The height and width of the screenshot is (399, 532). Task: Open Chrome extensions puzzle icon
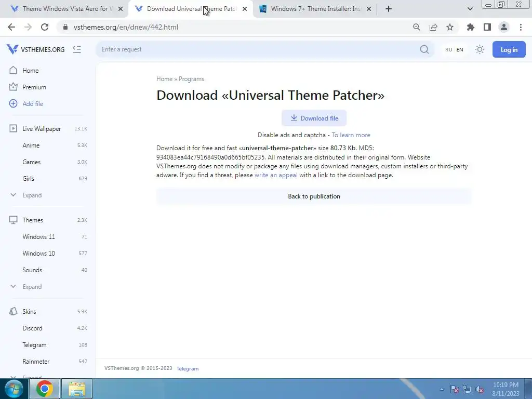click(x=471, y=27)
